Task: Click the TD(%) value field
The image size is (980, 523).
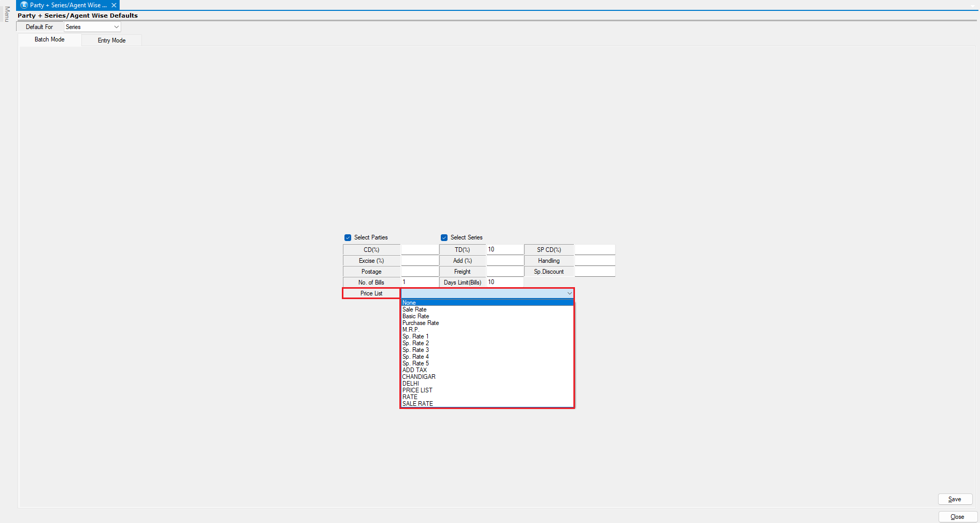Action: point(505,250)
